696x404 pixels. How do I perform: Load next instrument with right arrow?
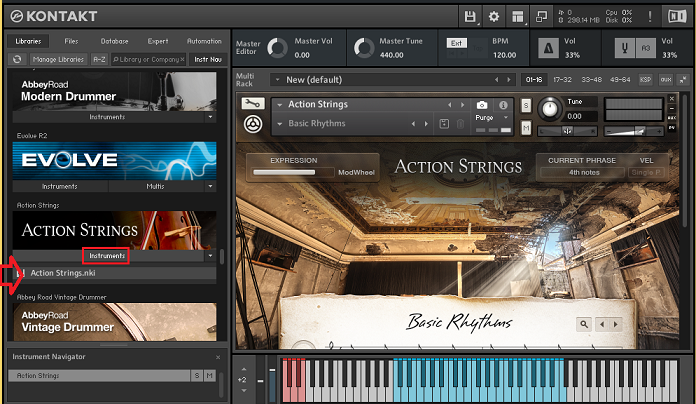(462, 105)
